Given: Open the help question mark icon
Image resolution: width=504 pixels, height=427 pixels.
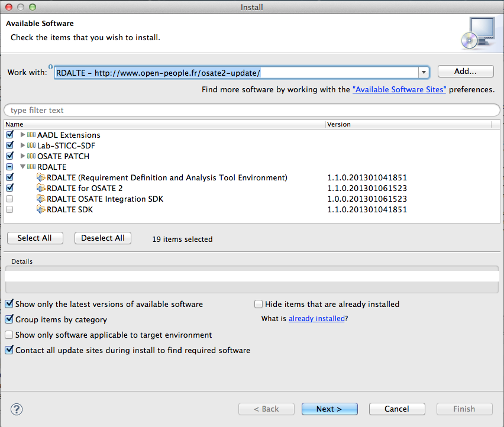Looking at the screenshot, I should (17, 409).
